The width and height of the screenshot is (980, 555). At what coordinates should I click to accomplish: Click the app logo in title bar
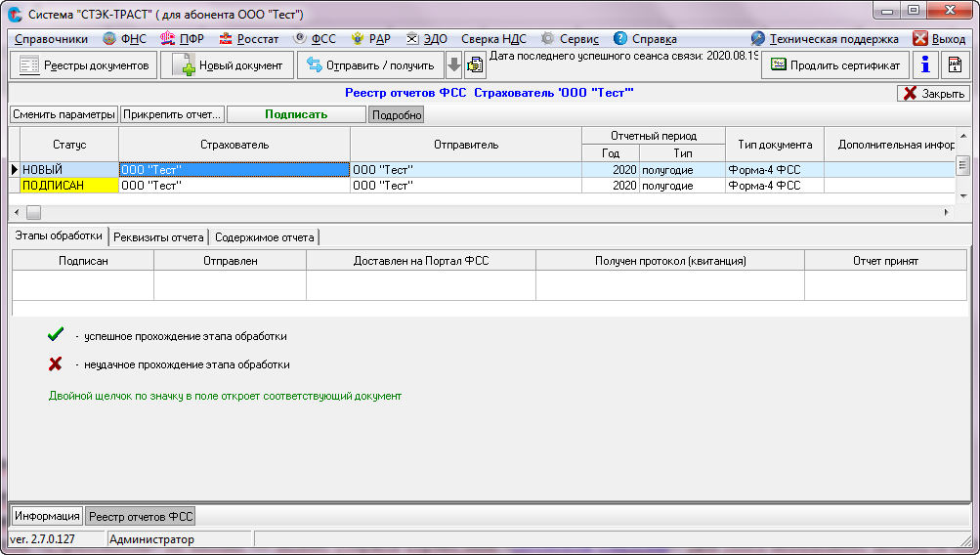15,14
